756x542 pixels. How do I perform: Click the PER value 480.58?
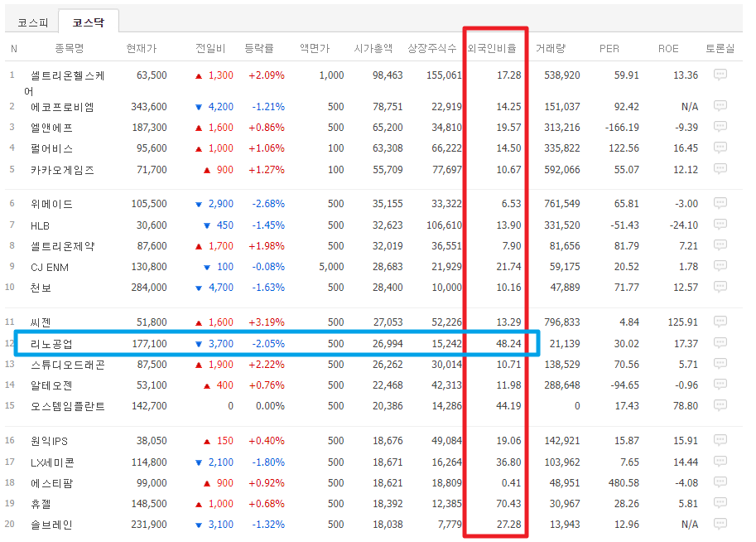624,482
